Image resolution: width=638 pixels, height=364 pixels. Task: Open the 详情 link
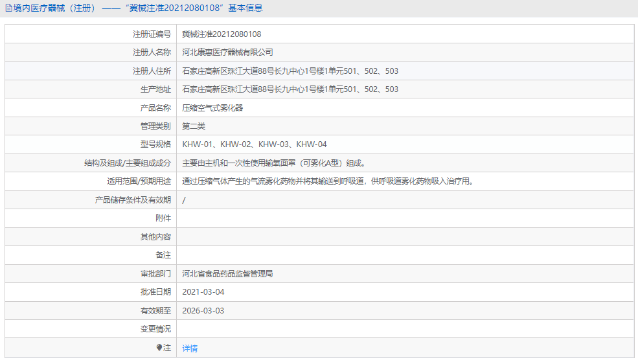[x=190, y=348]
